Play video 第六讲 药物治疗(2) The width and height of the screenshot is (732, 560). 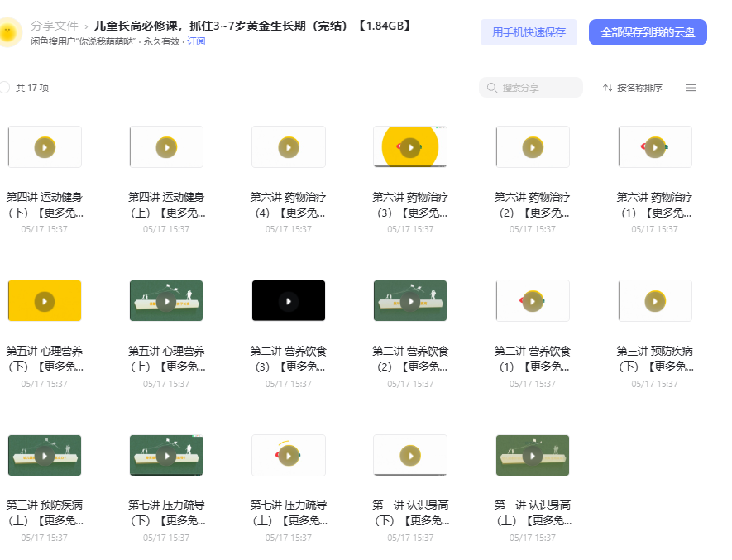(x=533, y=147)
